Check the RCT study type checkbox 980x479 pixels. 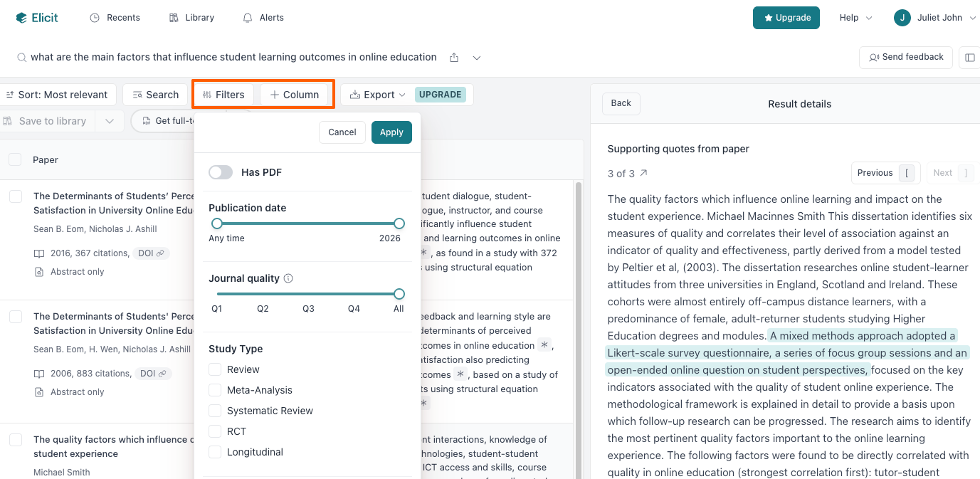coord(214,431)
